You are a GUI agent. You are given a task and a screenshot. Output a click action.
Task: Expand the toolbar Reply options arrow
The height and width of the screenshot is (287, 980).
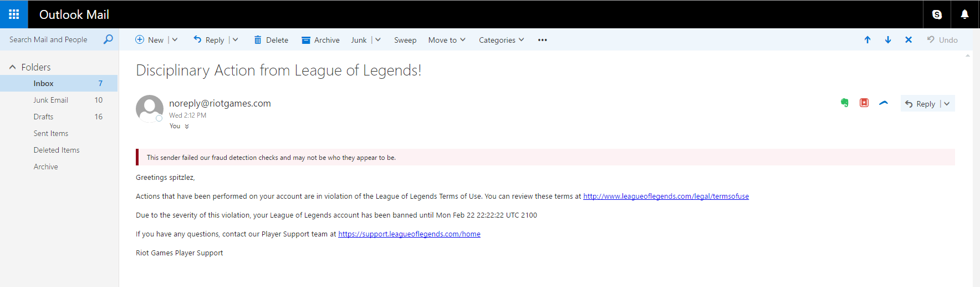point(235,40)
